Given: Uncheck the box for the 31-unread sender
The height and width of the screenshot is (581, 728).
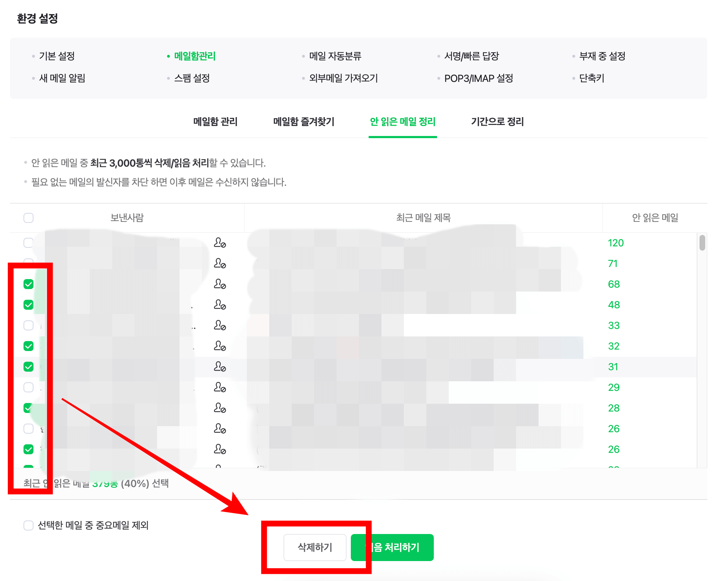Looking at the screenshot, I should [x=28, y=367].
